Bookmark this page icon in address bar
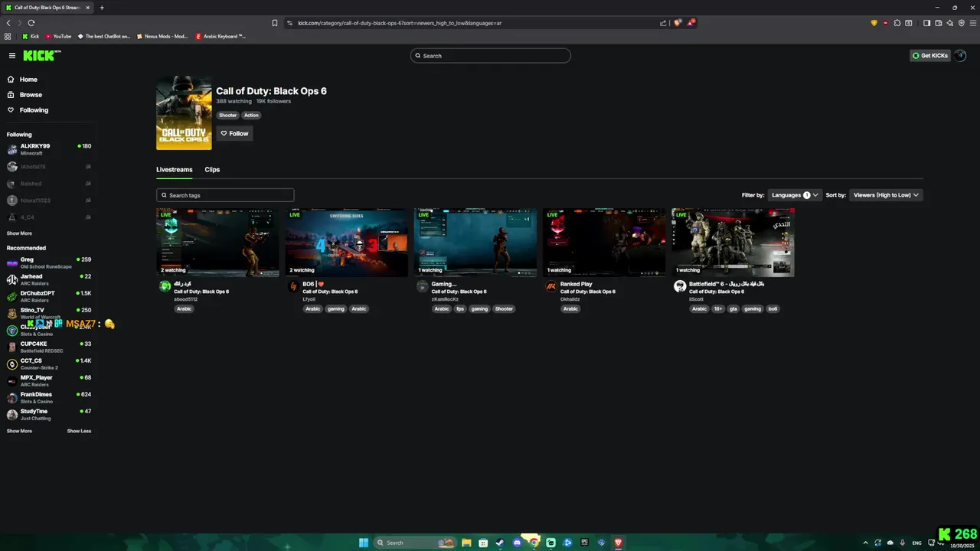The width and height of the screenshot is (980, 551). [x=275, y=23]
